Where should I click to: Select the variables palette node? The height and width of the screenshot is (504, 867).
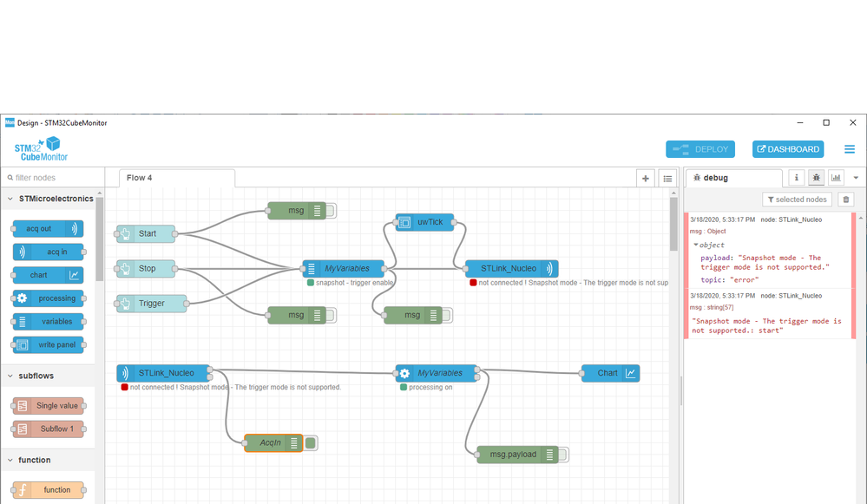[48, 322]
